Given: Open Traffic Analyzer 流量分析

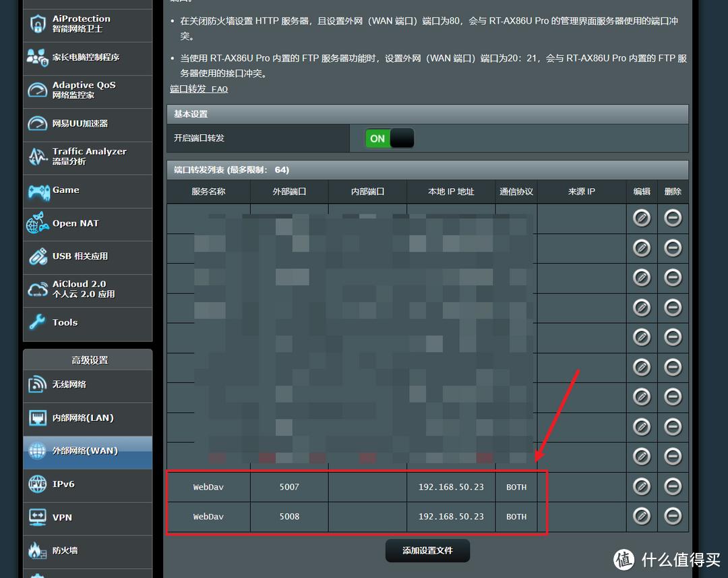Looking at the screenshot, I should point(88,156).
